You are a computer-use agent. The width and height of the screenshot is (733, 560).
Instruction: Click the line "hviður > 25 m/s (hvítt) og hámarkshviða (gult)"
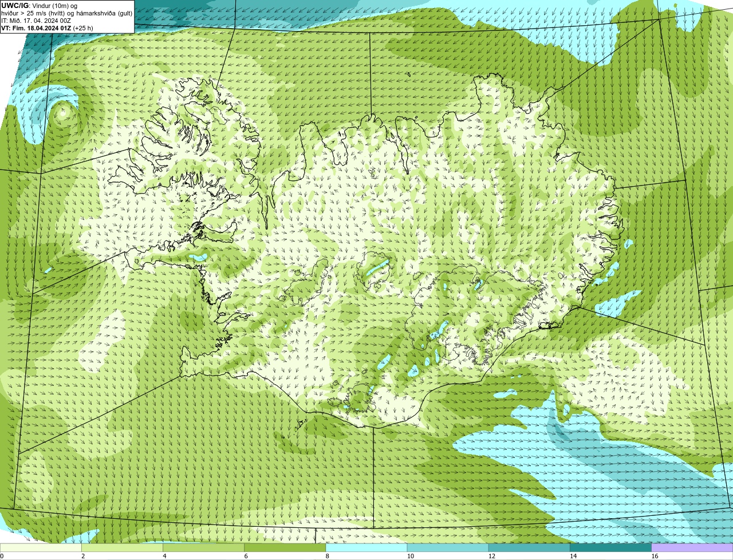[x=67, y=13]
